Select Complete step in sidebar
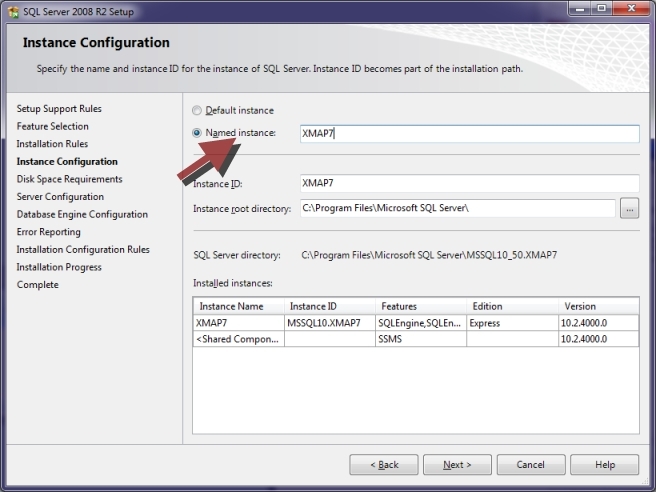The image size is (656, 492). pyautogui.click(x=38, y=284)
